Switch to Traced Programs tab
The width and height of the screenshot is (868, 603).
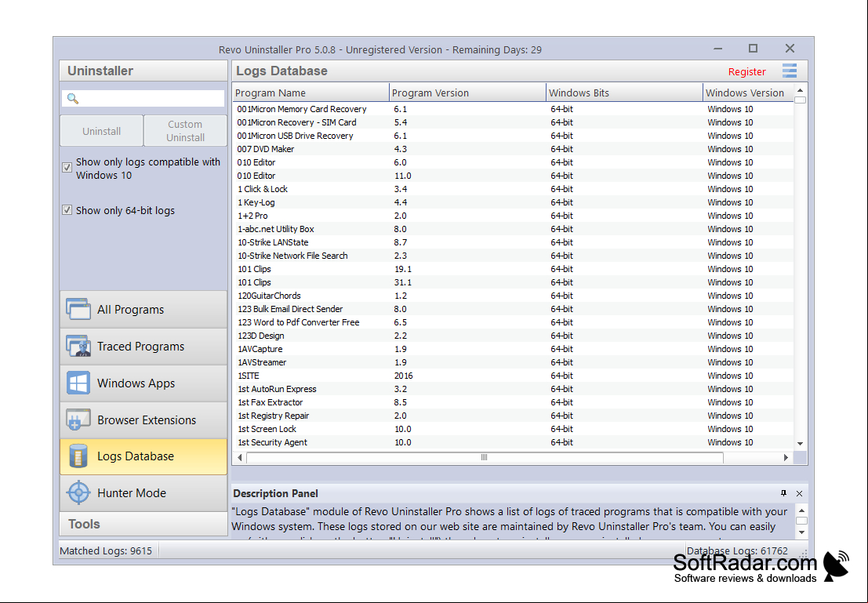coord(143,346)
